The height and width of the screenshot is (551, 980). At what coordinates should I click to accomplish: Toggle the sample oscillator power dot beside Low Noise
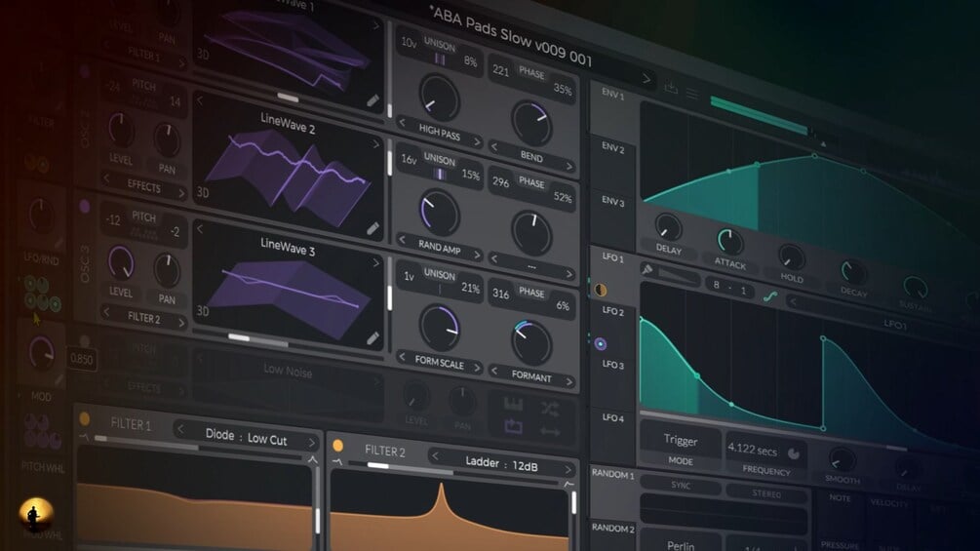85,341
